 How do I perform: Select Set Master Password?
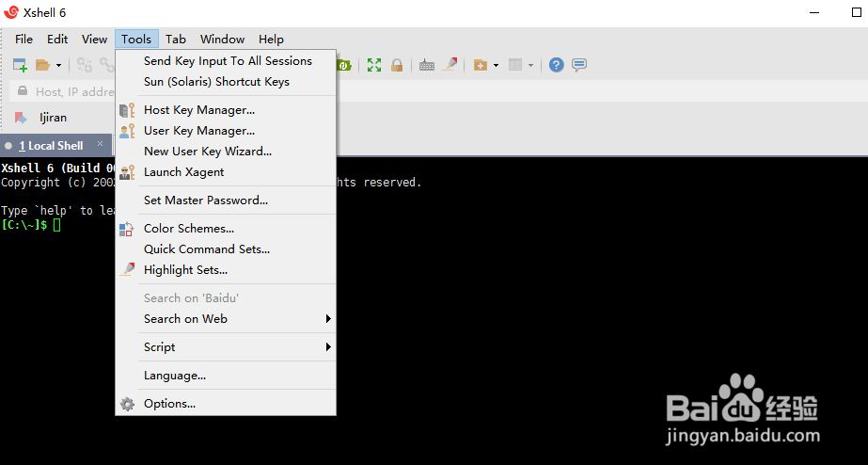226,200
